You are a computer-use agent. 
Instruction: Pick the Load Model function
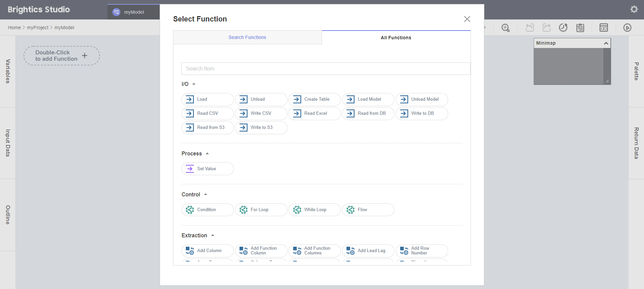368,99
